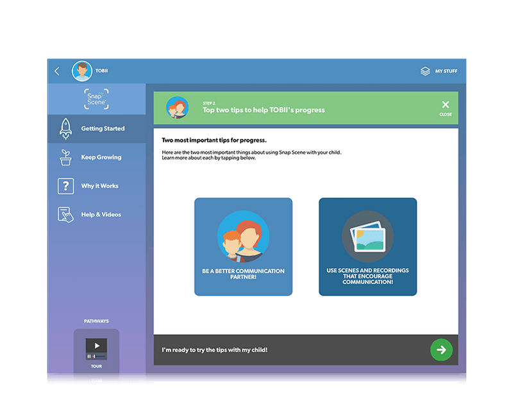The height and width of the screenshot is (420, 513).
Task: Click the Snap Scene logo
Action: point(96,99)
